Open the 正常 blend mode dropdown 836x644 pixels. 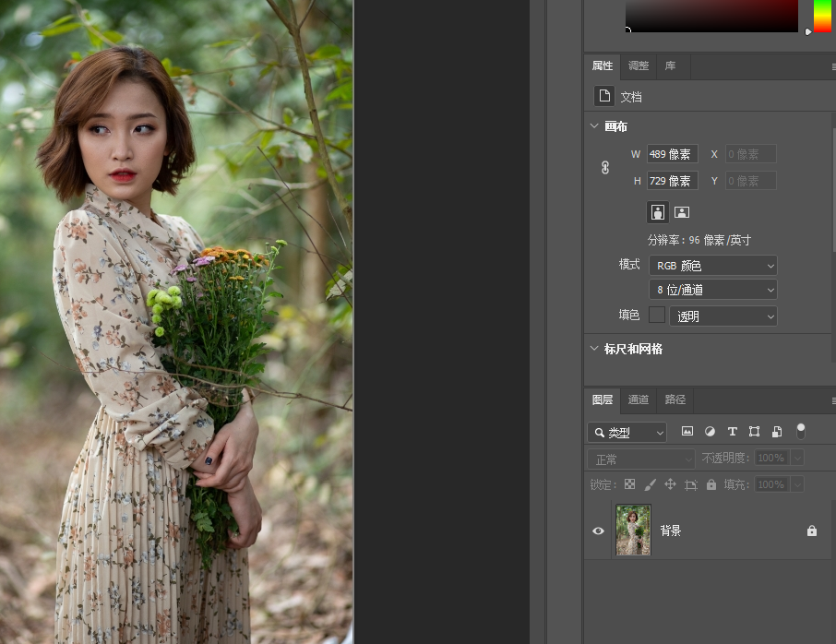pyautogui.click(x=641, y=459)
